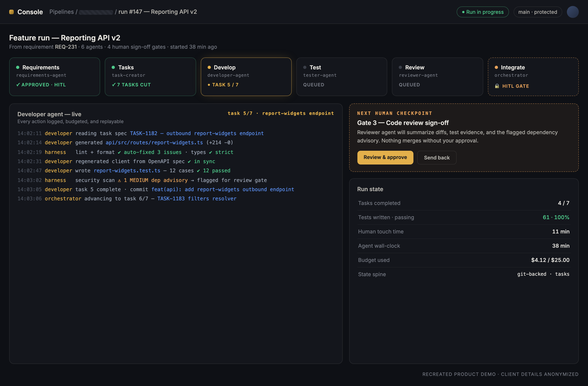Click the Run state panel heading
Screen dimensions: 588x386
[x=370, y=189]
